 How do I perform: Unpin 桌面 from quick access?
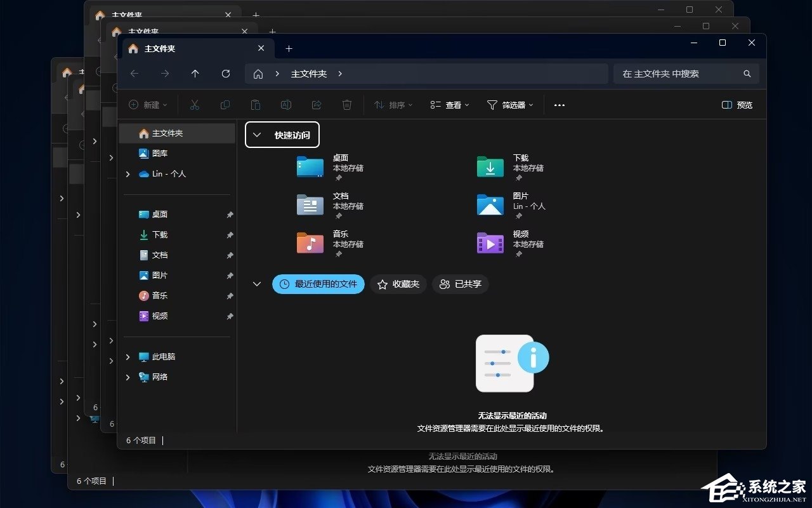click(230, 215)
